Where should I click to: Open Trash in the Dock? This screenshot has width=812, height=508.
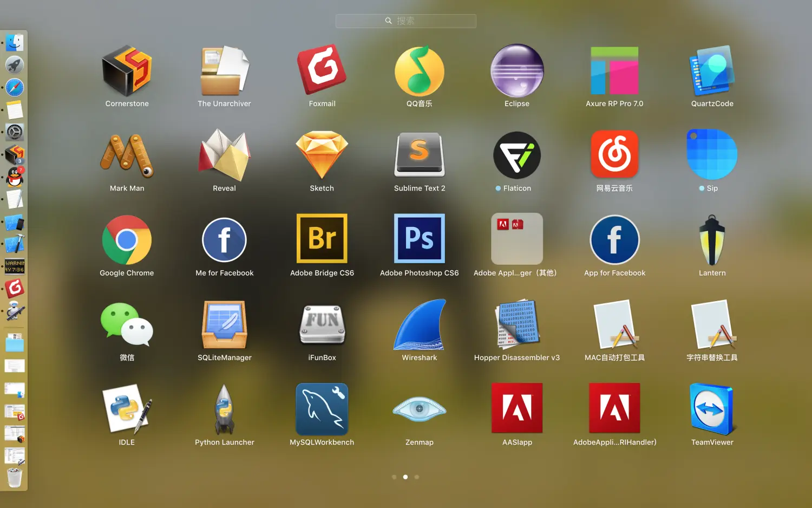[15, 478]
